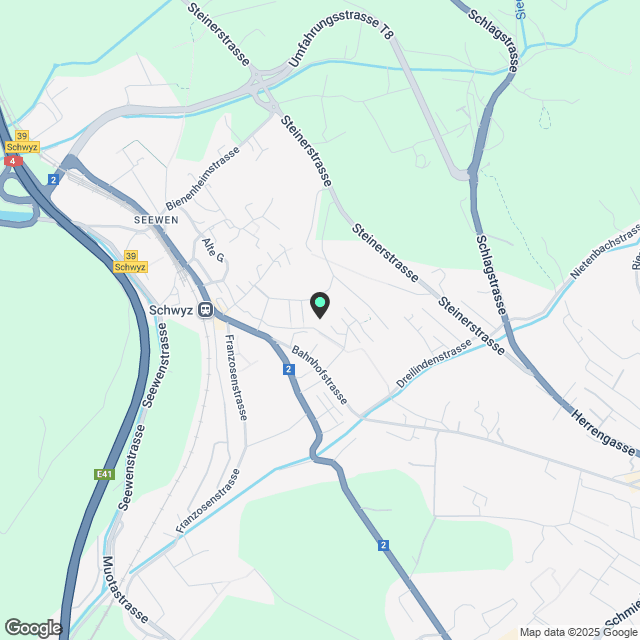The width and height of the screenshot is (640, 640).
Task: Click the Bahnhofstrasse street label
Action: pyautogui.click(x=320, y=375)
